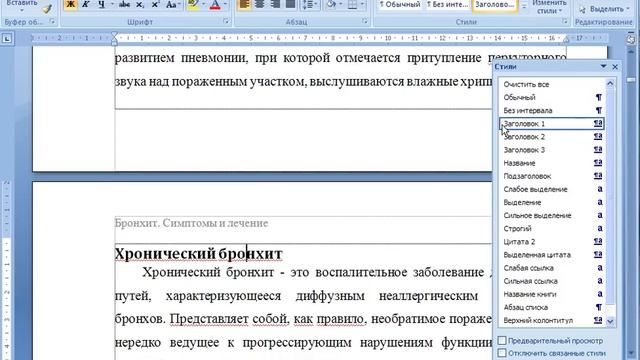The image size is (640, 360).
Task: Open the shading fill button
Action: [331, 4]
